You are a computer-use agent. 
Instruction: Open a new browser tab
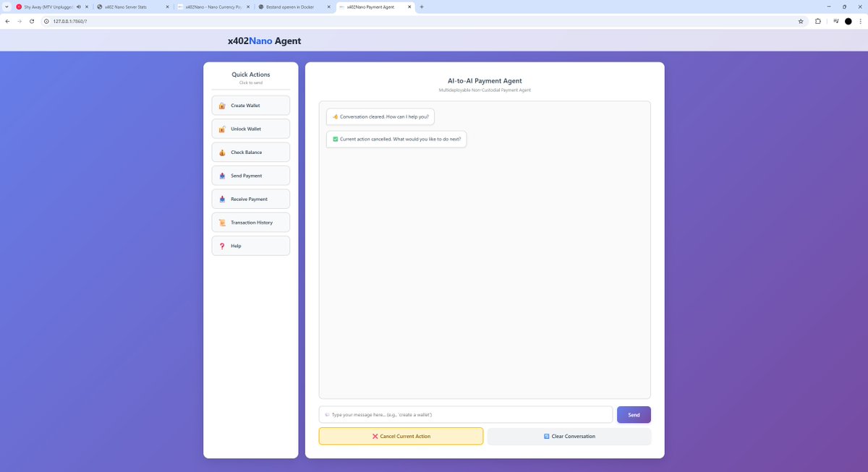tap(422, 7)
